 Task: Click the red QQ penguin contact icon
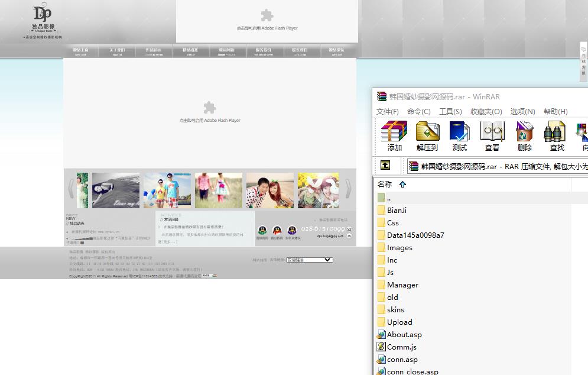click(x=277, y=230)
